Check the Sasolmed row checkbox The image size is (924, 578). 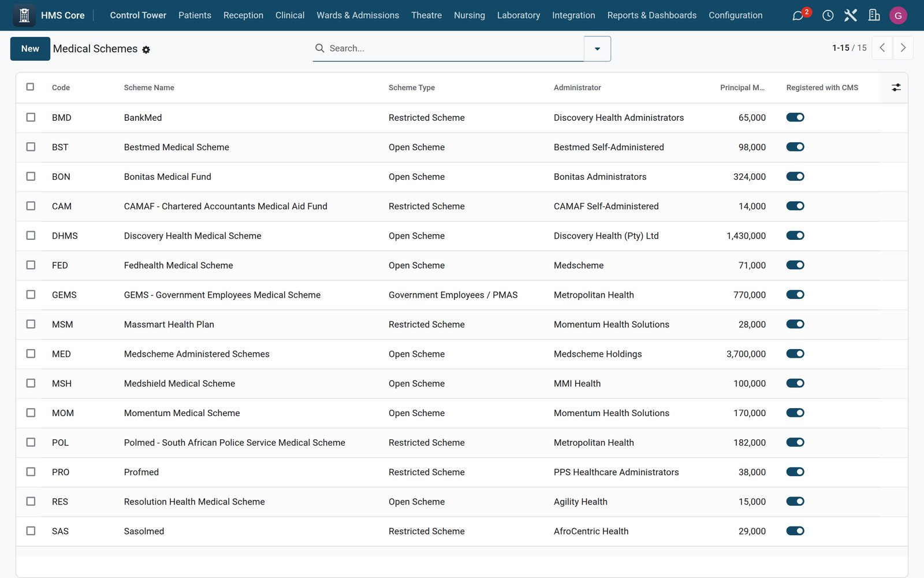point(31,531)
